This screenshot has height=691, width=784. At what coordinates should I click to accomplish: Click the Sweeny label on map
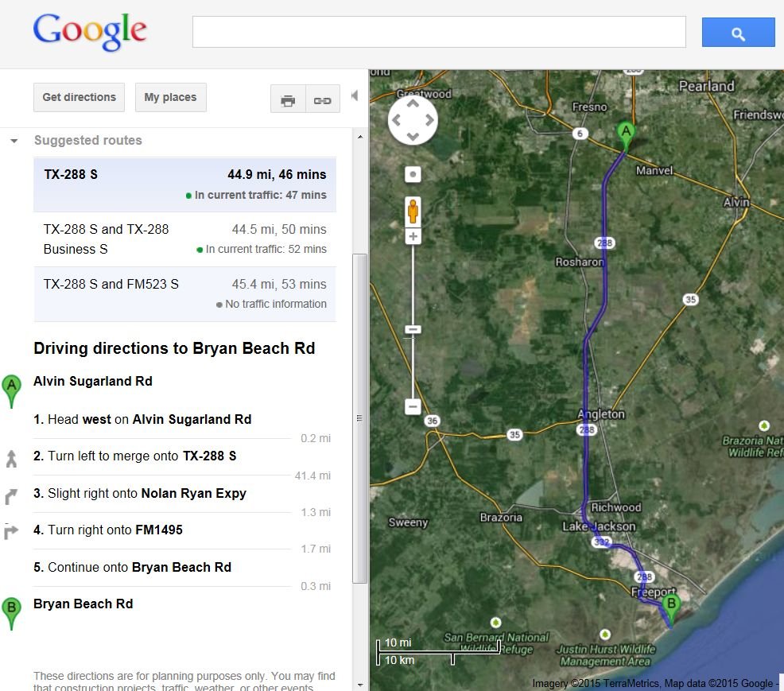408,522
